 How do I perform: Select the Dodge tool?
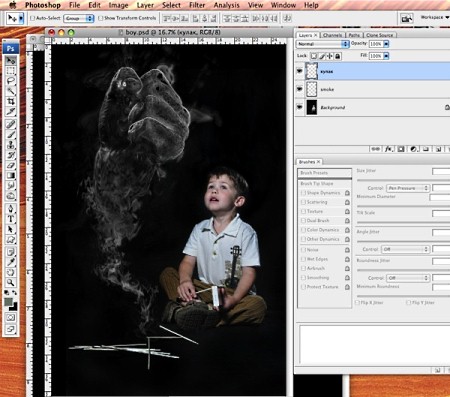[x=11, y=195]
